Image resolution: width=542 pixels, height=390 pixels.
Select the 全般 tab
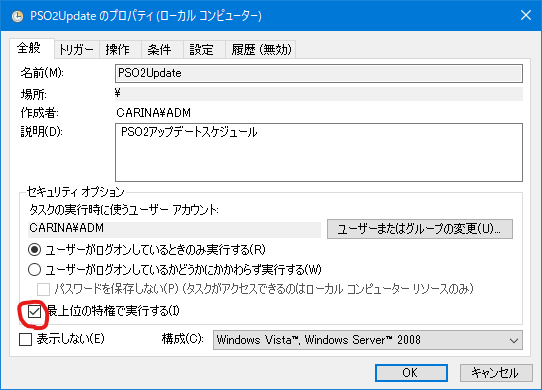click(31, 48)
